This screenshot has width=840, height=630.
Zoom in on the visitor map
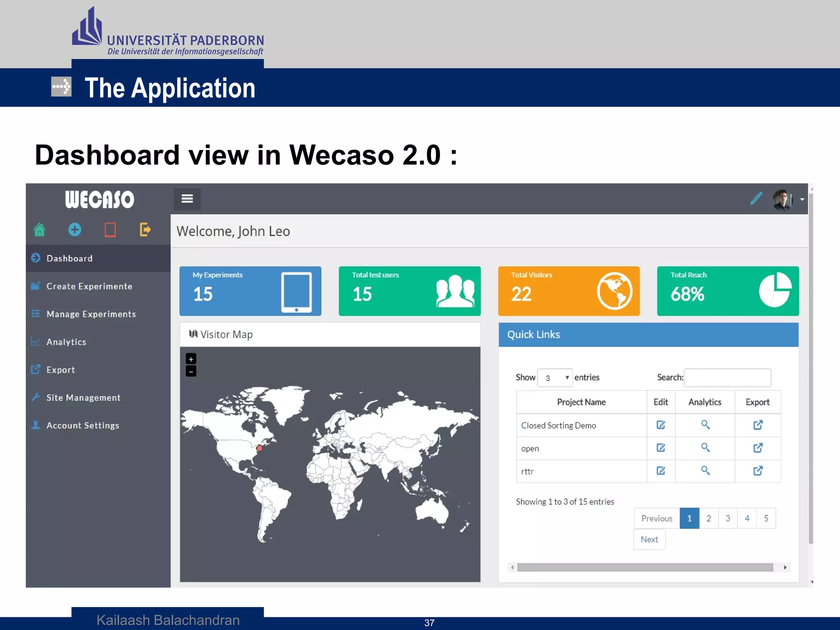pos(191,359)
